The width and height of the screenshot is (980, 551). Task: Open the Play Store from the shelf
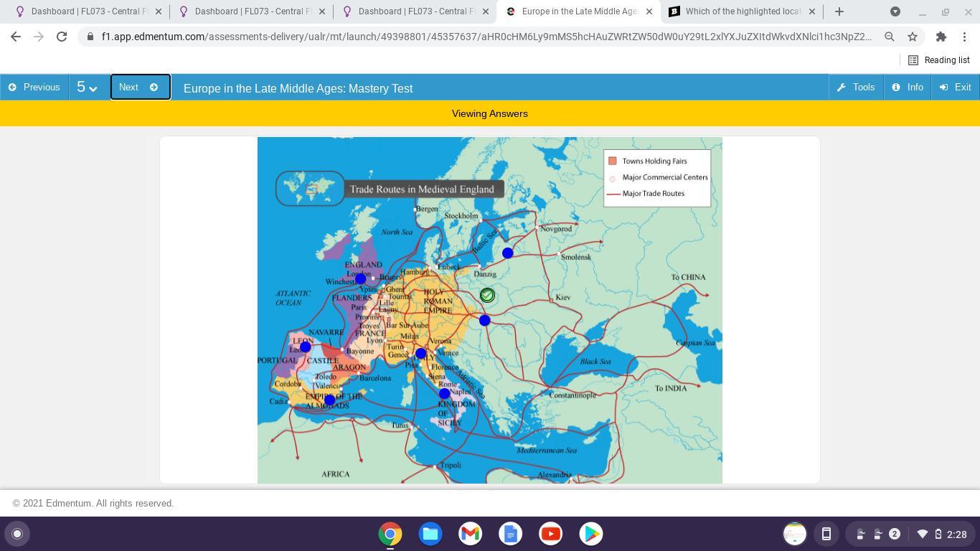(591, 534)
